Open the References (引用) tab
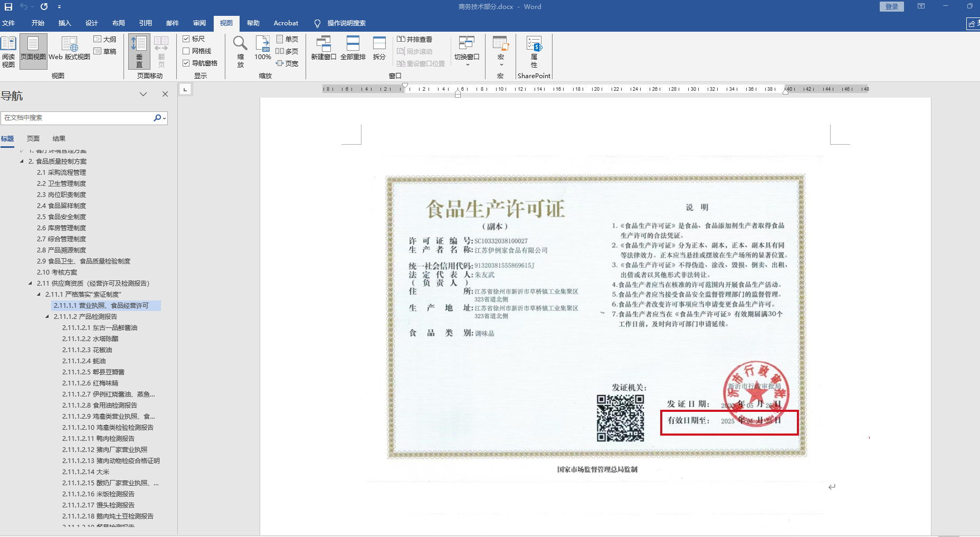980x537 pixels. [x=145, y=23]
